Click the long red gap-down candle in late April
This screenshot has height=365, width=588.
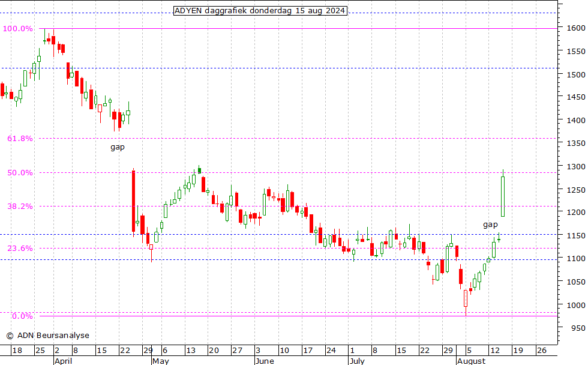point(133,202)
